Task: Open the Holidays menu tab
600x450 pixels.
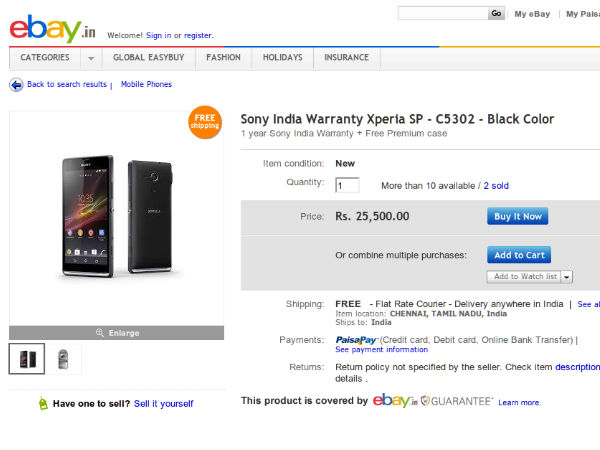Action: click(282, 58)
